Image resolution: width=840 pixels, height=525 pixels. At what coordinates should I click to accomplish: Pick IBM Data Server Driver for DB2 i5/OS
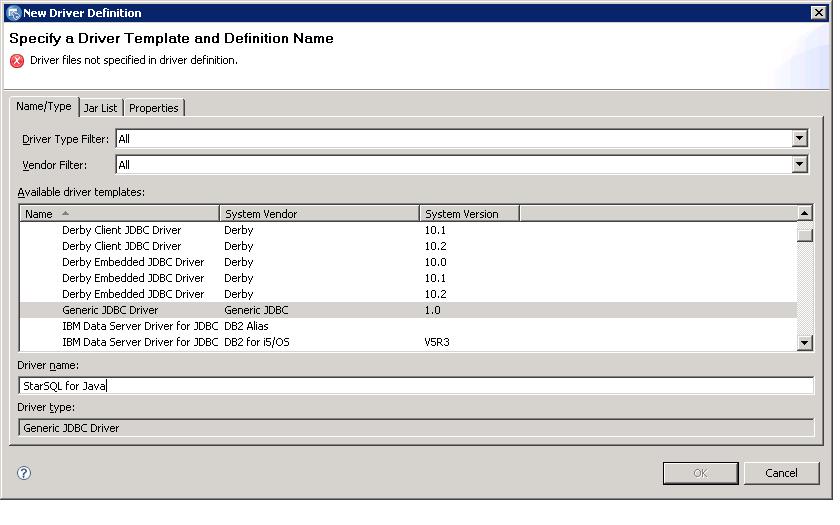click(x=139, y=342)
